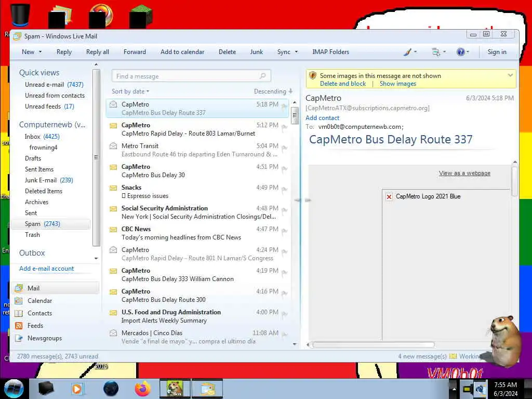Toggle Descending sort order
The width and height of the screenshot is (532, 399).
273,91
